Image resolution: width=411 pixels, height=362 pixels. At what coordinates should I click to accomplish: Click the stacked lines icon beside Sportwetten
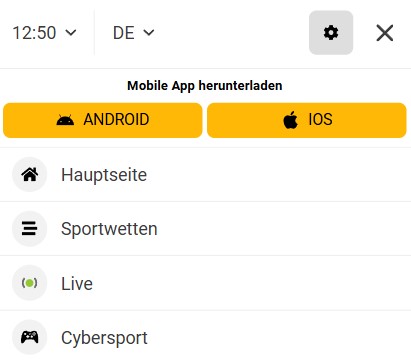point(30,229)
